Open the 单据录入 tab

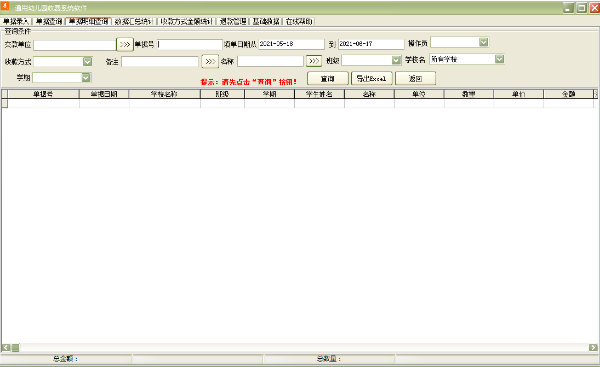16,21
